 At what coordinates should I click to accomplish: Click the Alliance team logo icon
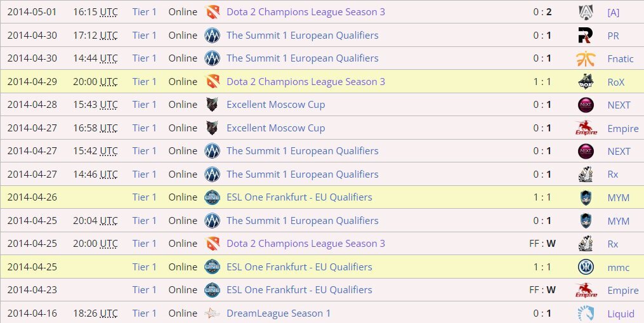point(586,12)
